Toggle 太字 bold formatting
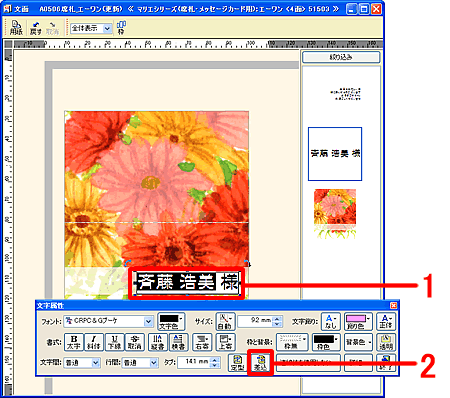Viewport: 450px width, 398px height. tap(74, 342)
